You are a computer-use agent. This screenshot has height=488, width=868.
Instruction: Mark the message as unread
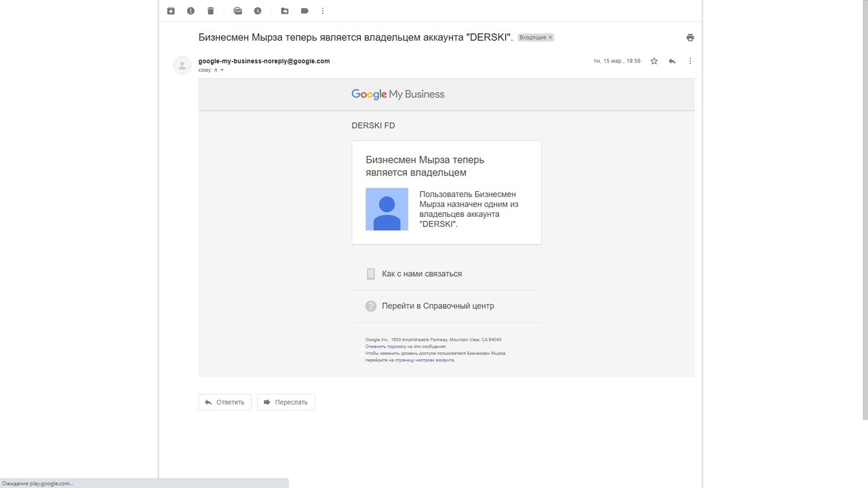[x=237, y=11]
